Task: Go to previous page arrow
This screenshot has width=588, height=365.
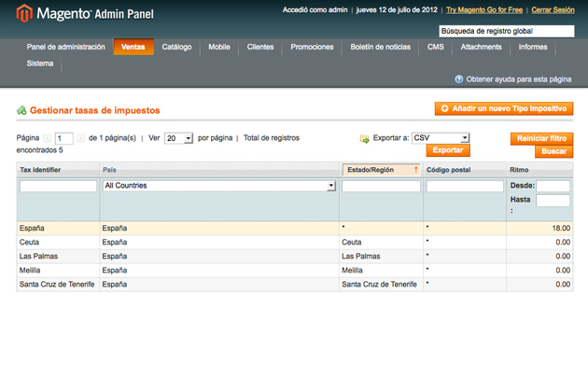Action: coord(48,138)
